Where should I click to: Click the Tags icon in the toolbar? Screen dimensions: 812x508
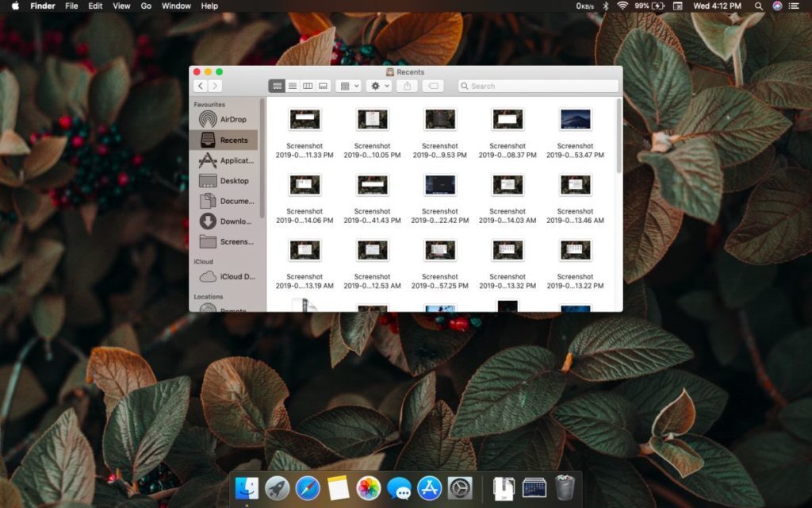432,86
